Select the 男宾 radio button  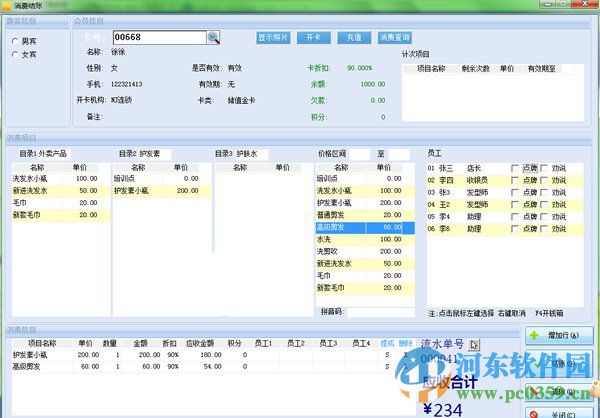pyautogui.click(x=15, y=41)
